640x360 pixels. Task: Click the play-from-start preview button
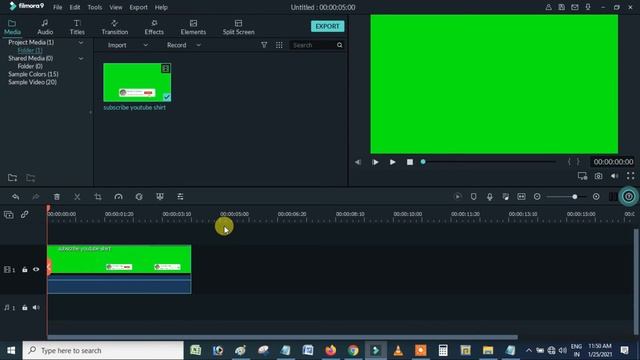[375, 162]
